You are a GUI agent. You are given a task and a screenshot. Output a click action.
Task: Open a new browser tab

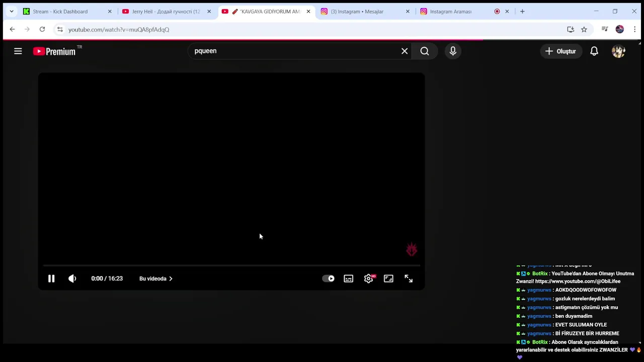[522, 12]
